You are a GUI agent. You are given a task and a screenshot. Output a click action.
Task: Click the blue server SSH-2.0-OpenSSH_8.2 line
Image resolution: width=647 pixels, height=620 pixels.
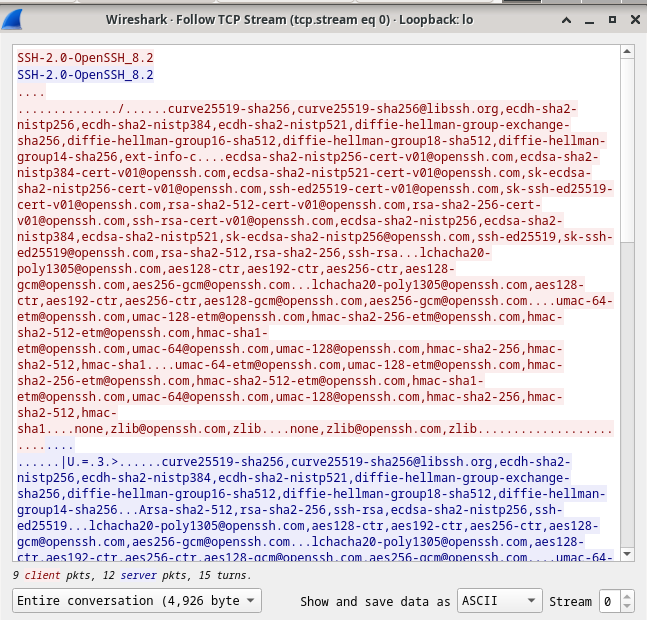click(85, 75)
